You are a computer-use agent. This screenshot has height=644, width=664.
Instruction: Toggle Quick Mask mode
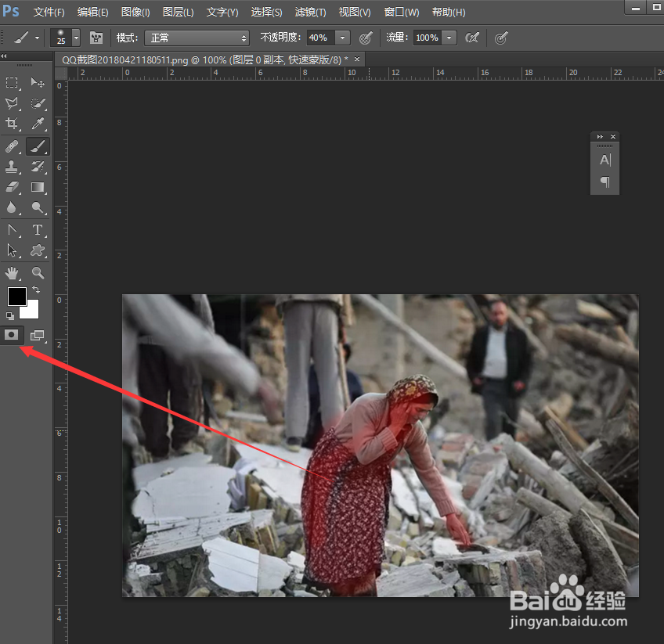[11, 334]
